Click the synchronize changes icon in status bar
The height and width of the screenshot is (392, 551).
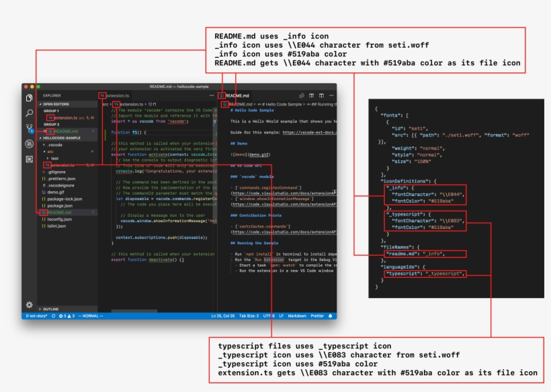click(53, 316)
